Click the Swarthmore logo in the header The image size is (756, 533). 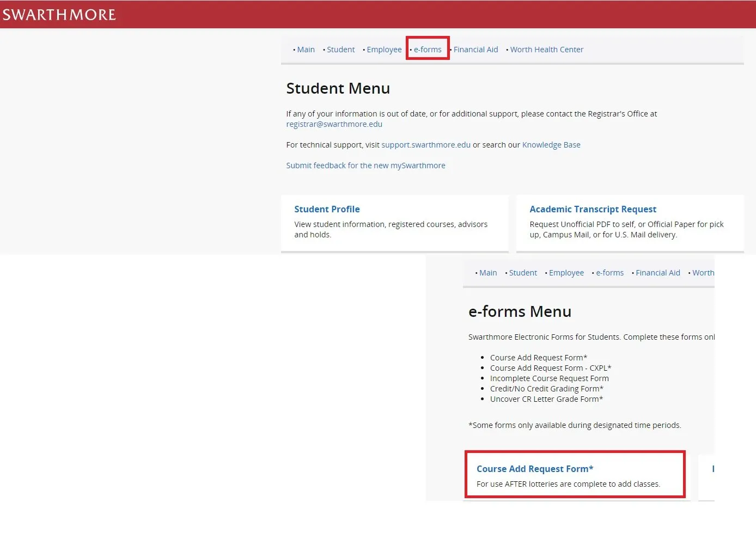click(x=59, y=15)
